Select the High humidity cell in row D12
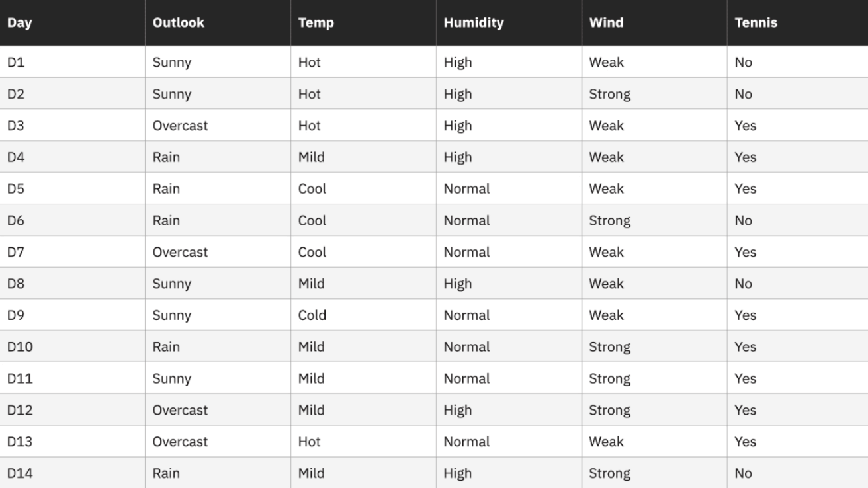 click(509, 409)
